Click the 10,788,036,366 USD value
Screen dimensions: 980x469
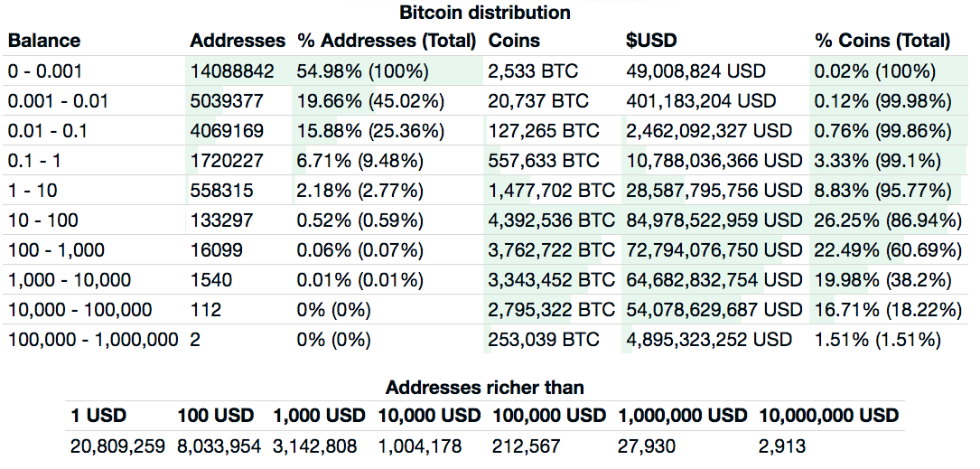click(x=714, y=161)
